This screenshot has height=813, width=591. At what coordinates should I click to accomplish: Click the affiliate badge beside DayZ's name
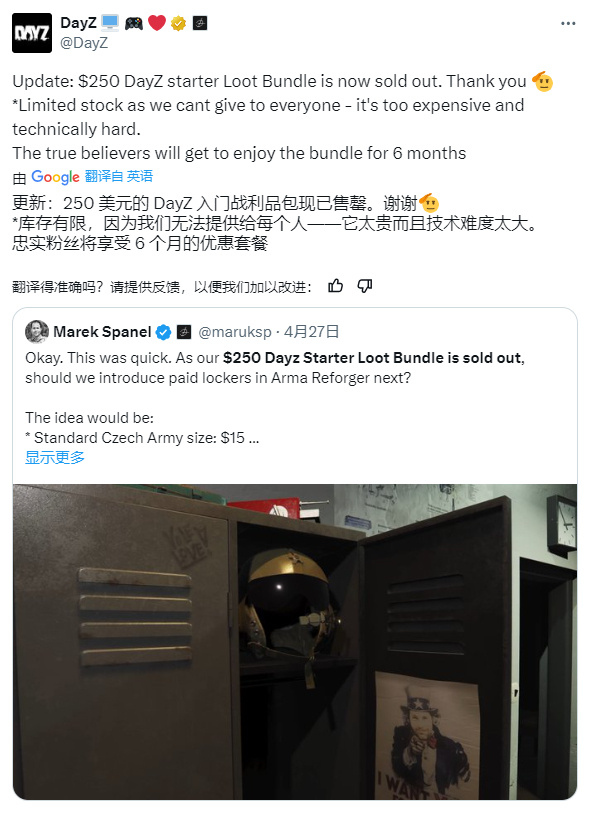click(x=200, y=23)
